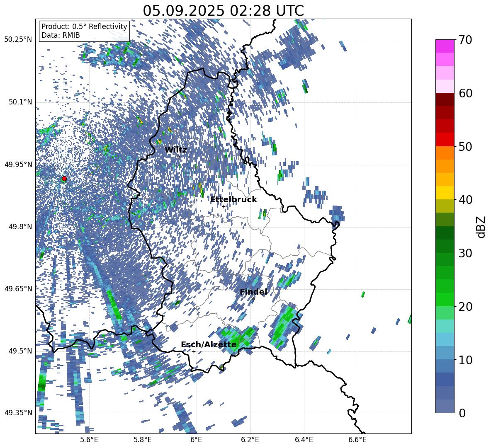Click the colorbar tick label '40'
Screen dimensions: 491x448
[465, 200]
